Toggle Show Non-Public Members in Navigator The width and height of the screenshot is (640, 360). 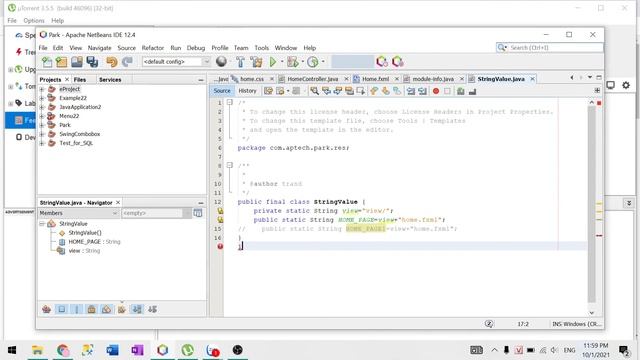point(91,309)
